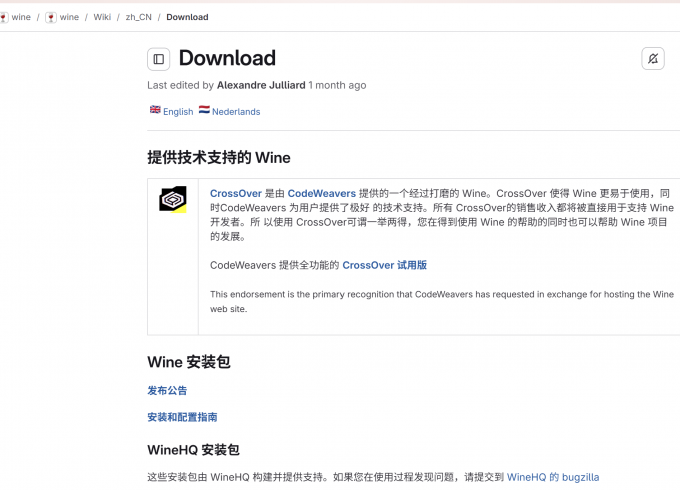Click the WineHQ 安装包 heading
The image size is (680, 490).
193,450
